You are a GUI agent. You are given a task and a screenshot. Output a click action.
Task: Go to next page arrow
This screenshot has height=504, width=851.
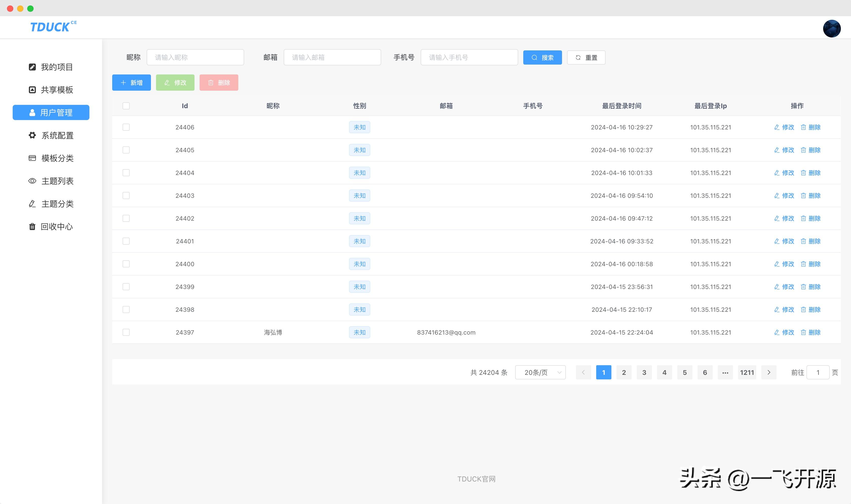(x=769, y=372)
